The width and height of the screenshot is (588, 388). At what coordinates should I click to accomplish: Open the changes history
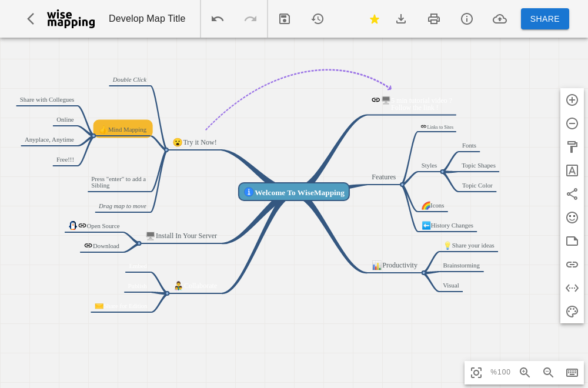tap(318, 19)
